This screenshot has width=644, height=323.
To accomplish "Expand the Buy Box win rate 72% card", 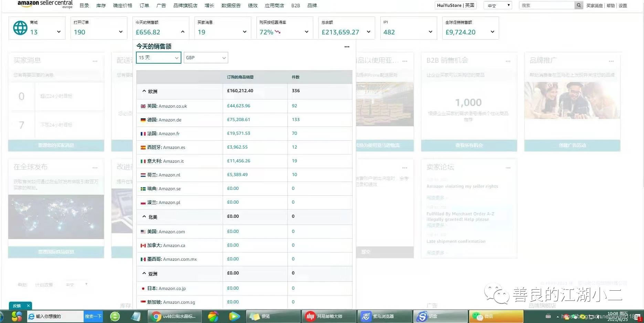I will click(x=307, y=32).
